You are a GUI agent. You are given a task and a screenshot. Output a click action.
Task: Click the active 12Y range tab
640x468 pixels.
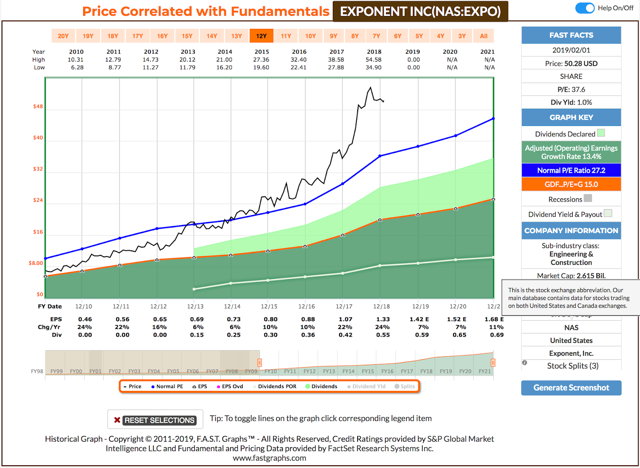pos(261,36)
